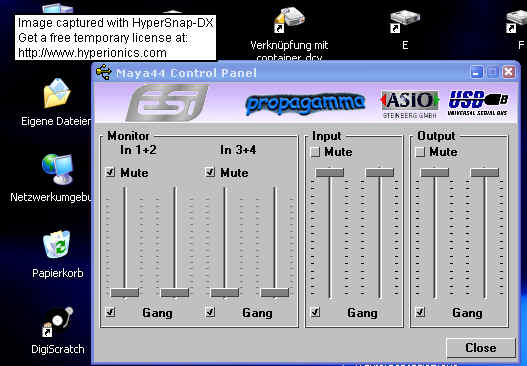This screenshot has height=366, width=527.
Task: Click the USB logo in the header
Action: tap(478, 103)
